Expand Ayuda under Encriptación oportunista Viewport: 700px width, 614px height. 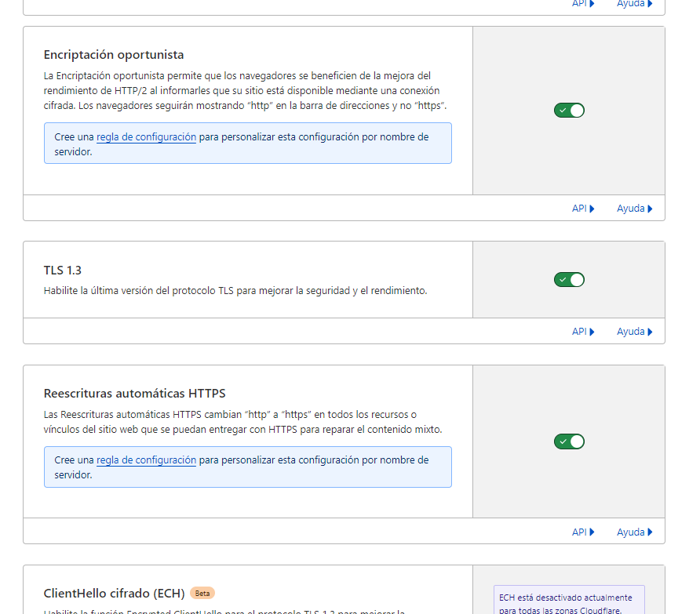(634, 209)
